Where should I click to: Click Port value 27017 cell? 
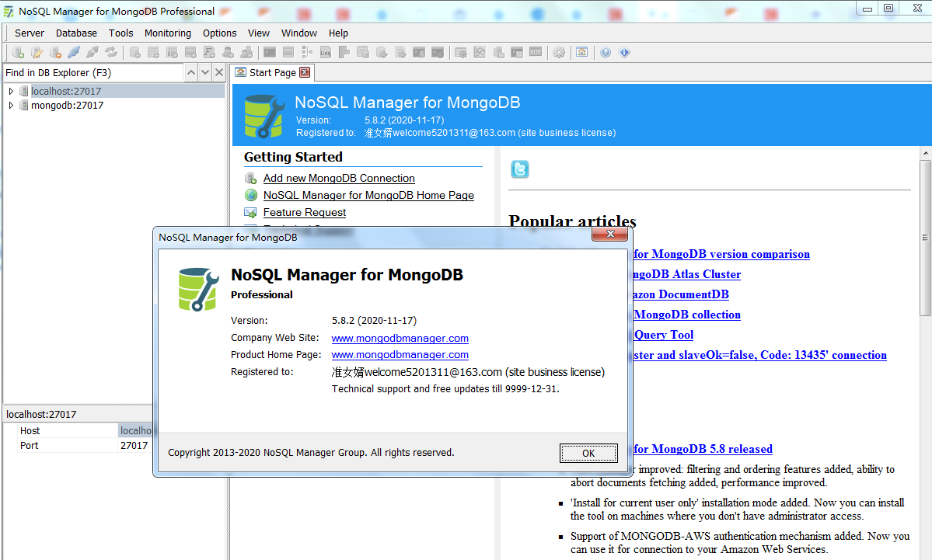(x=135, y=445)
